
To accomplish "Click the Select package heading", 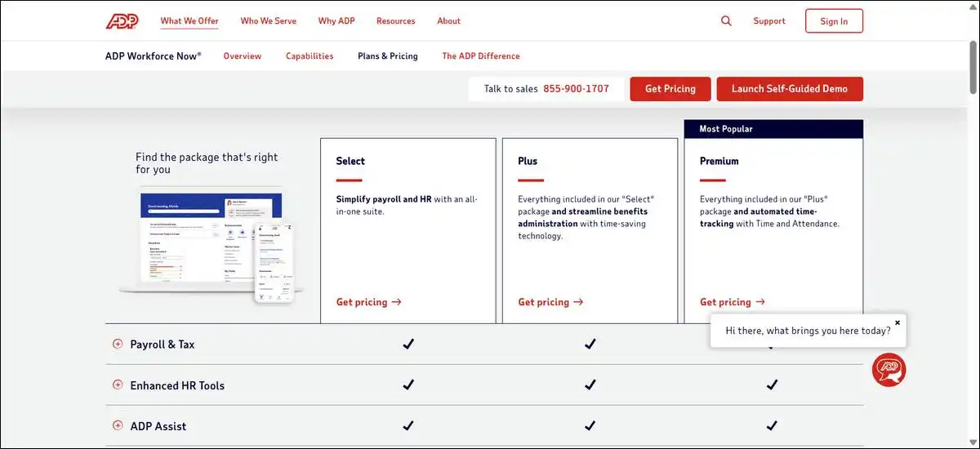I will pyautogui.click(x=350, y=161).
